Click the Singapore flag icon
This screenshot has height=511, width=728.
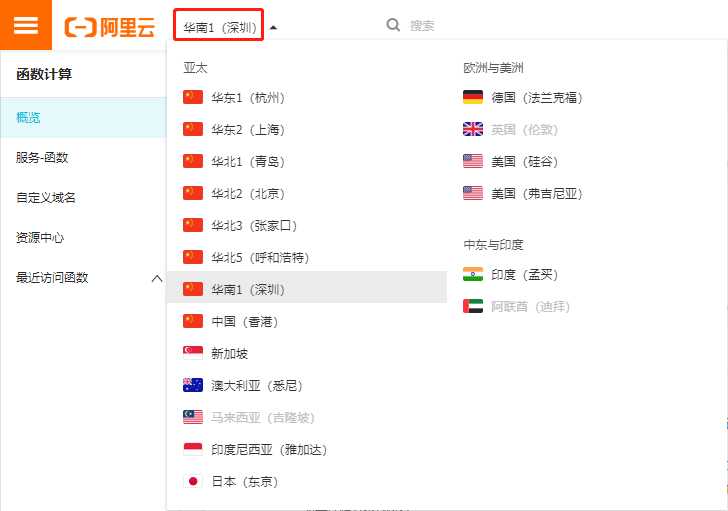coord(193,353)
